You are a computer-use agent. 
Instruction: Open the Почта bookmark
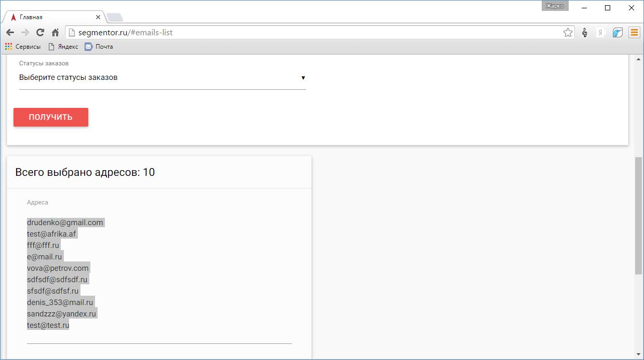point(99,47)
